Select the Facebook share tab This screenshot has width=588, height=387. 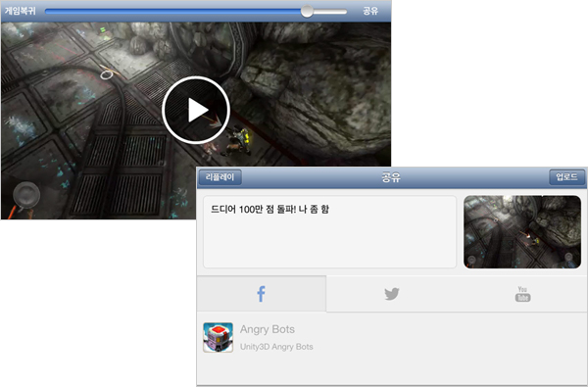click(262, 294)
